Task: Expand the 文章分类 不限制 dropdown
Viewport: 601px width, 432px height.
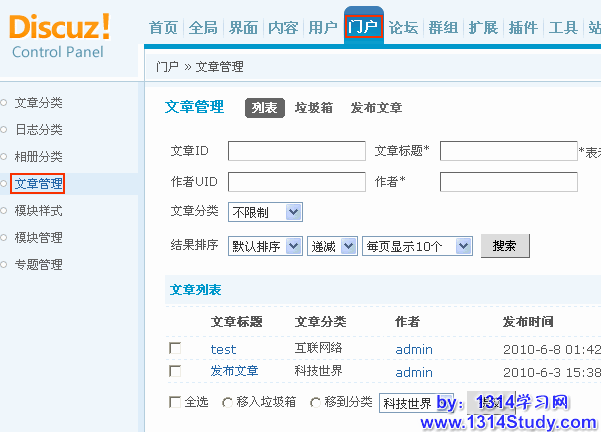Action: (x=265, y=212)
